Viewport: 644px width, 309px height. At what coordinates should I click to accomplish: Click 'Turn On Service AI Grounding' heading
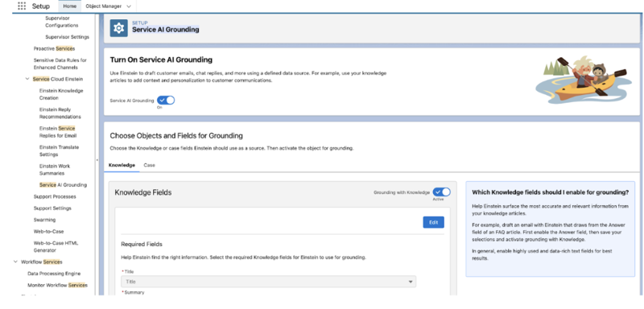coord(161,60)
